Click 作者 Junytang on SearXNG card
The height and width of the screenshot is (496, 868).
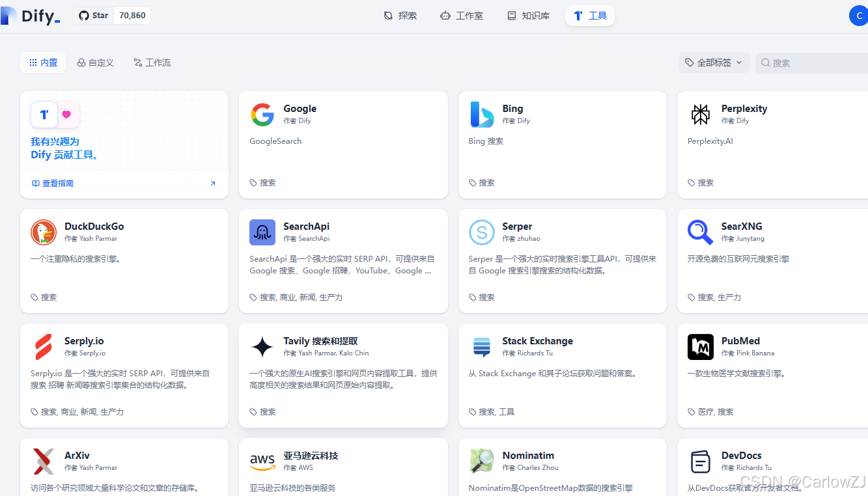tap(743, 239)
